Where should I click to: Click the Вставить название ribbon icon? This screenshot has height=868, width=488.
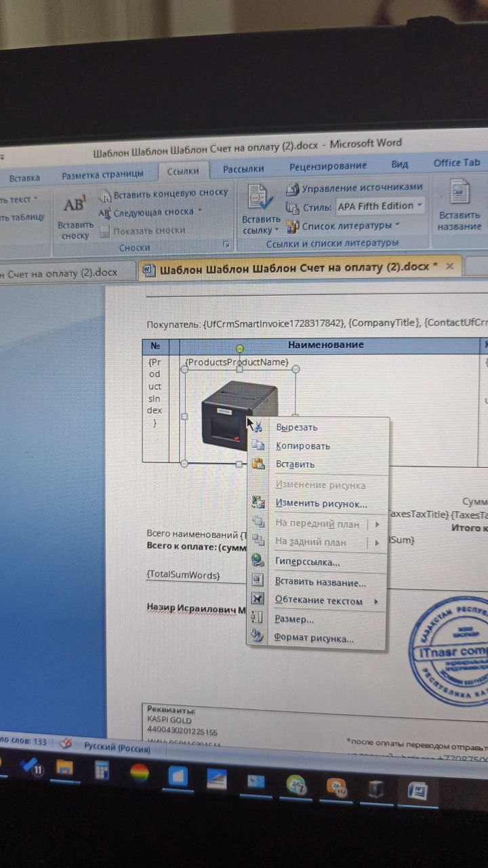(x=460, y=193)
